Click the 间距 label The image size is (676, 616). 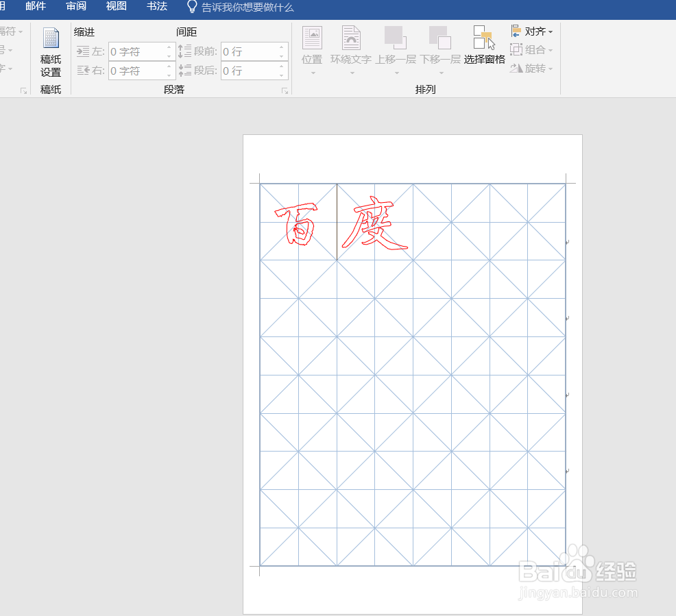click(186, 32)
